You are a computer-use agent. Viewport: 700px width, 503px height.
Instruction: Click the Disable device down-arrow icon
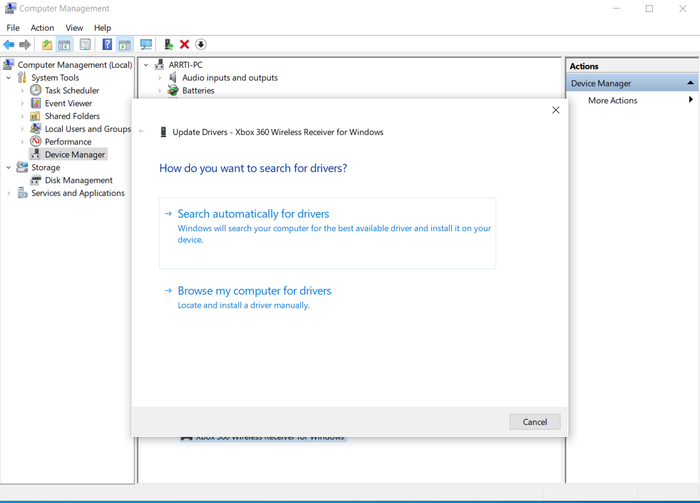201,45
